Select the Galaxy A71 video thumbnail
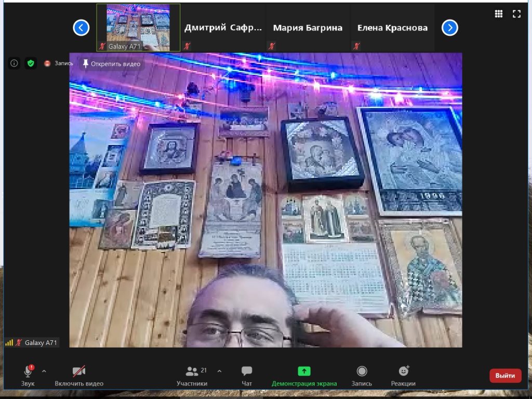 [138, 28]
